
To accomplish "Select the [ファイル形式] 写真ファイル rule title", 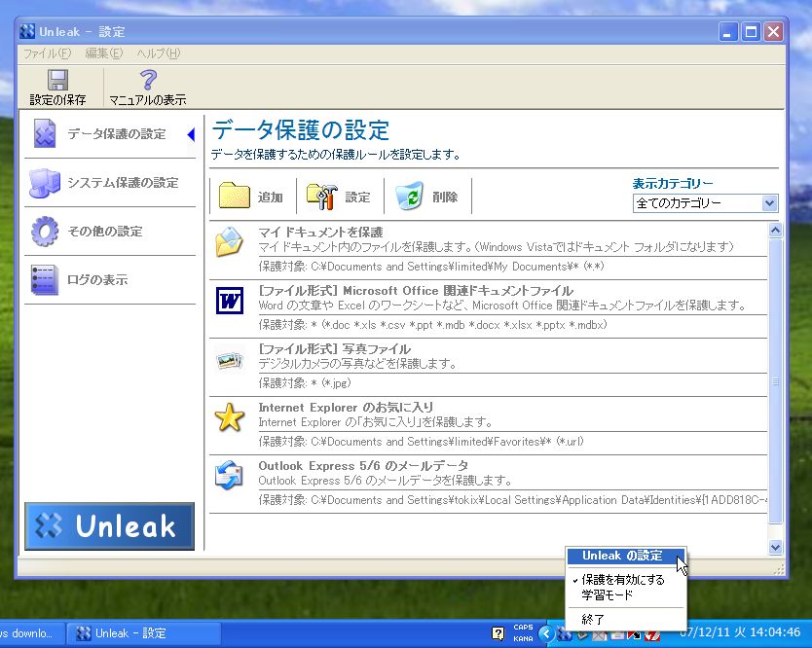I will (x=335, y=349).
